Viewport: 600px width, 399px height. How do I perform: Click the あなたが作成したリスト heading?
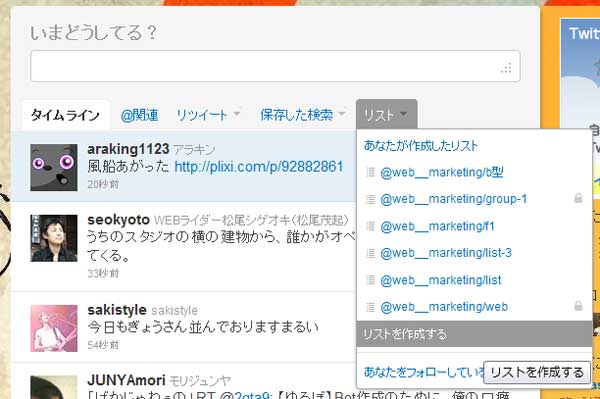pyautogui.click(x=421, y=146)
